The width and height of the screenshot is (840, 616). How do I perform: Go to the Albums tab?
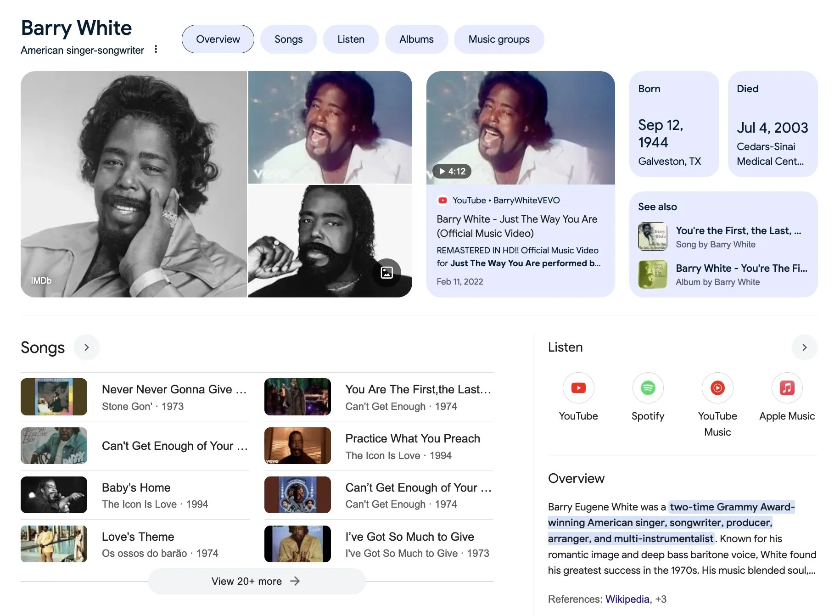416,39
